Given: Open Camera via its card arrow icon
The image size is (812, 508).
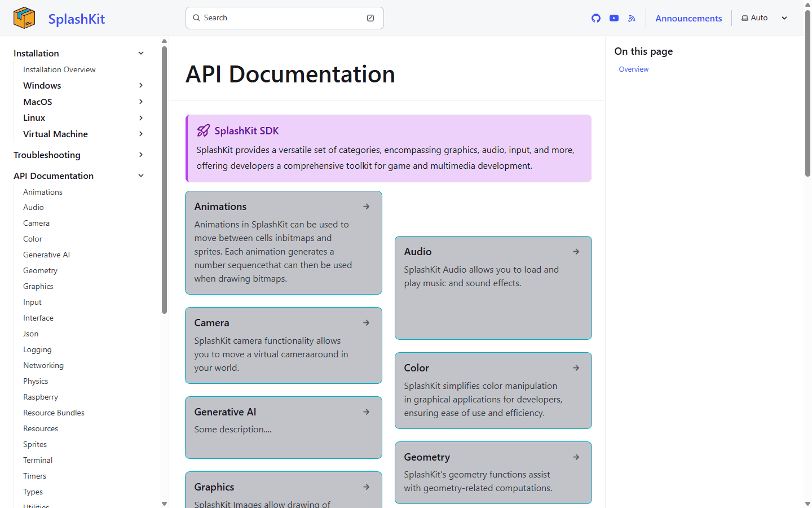Looking at the screenshot, I should click(366, 322).
